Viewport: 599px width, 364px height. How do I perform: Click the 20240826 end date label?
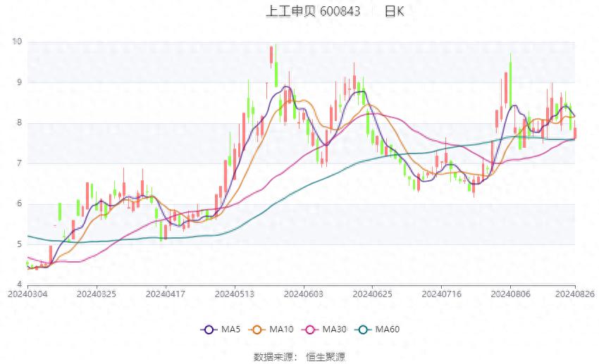pos(574,294)
